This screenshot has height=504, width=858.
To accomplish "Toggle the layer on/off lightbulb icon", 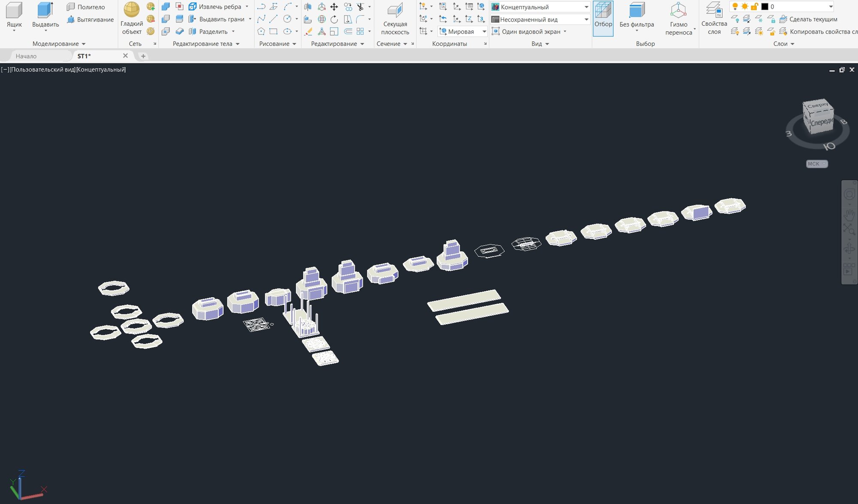I will [735, 6].
